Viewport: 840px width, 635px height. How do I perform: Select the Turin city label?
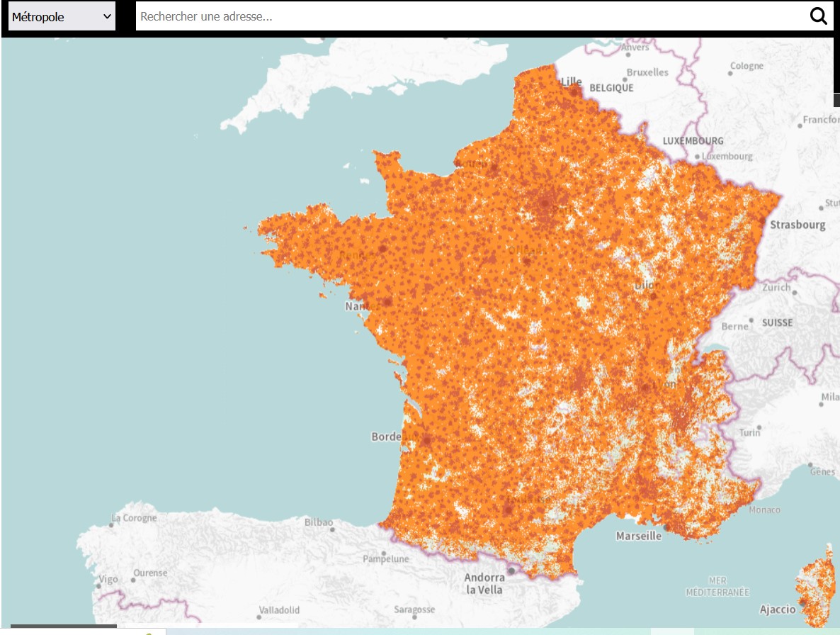(749, 432)
